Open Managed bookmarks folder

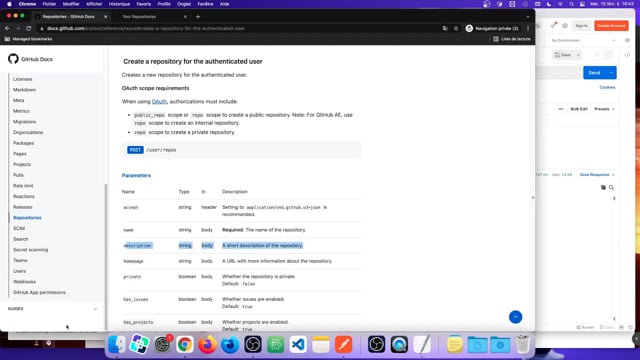pyautogui.click(x=29, y=39)
